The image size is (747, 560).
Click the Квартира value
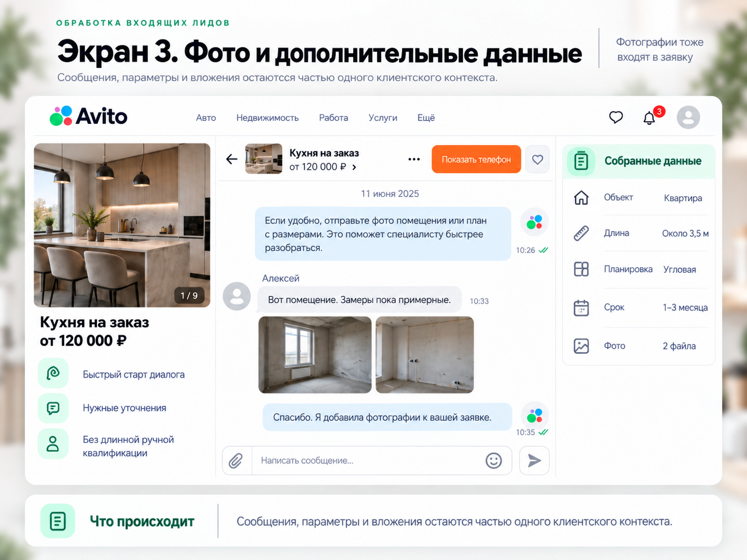tap(683, 198)
